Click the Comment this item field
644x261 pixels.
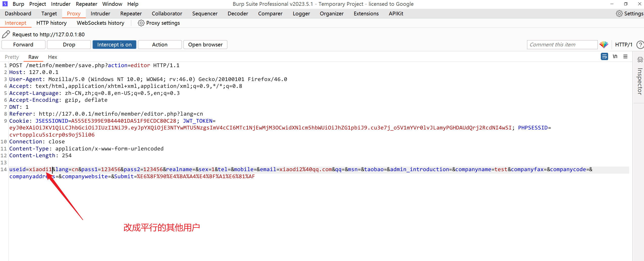coord(562,45)
